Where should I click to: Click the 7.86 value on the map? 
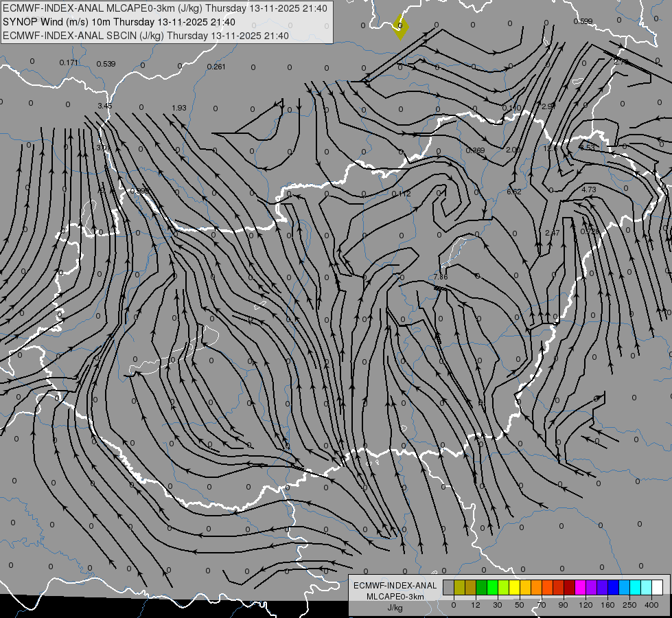[440, 277]
